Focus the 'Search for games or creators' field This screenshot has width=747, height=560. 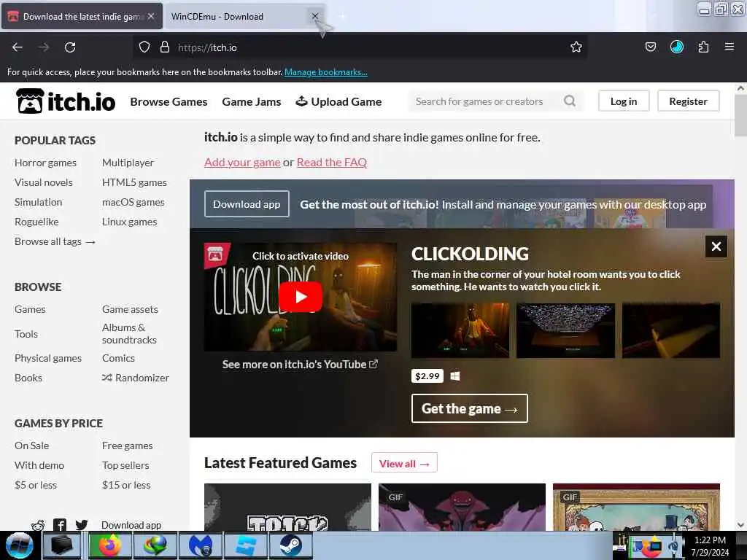(487, 101)
